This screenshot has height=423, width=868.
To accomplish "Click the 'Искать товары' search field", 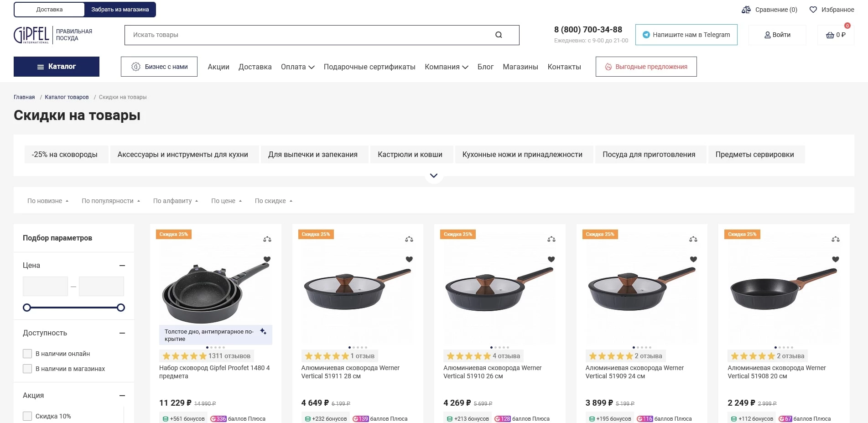I will click(x=310, y=35).
